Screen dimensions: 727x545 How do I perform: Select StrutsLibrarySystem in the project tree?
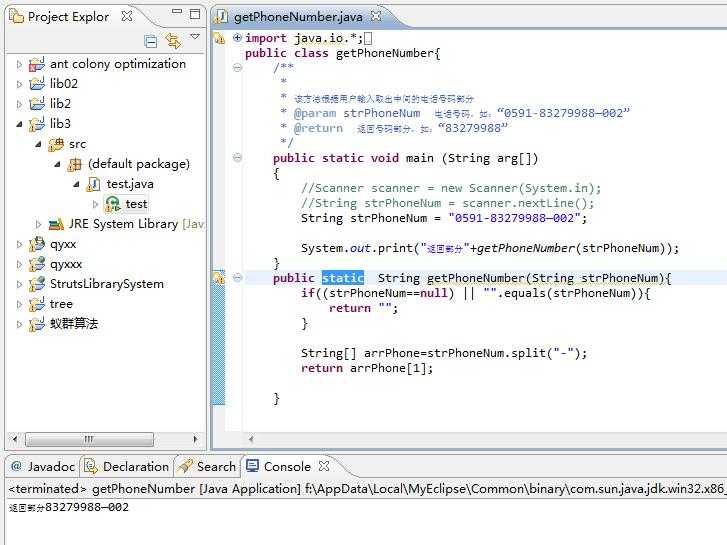click(x=107, y=284)
